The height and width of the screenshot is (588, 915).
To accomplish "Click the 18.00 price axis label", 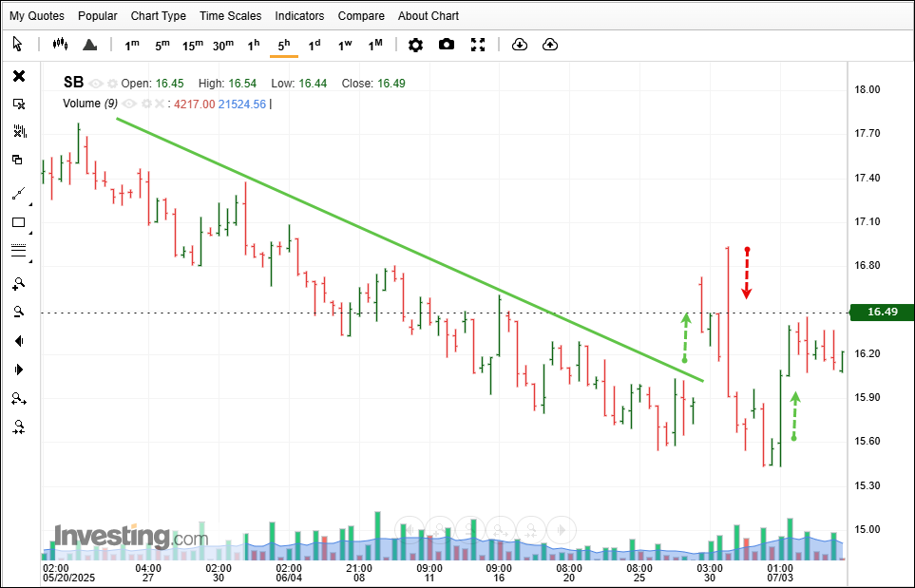I will (867, 89).
